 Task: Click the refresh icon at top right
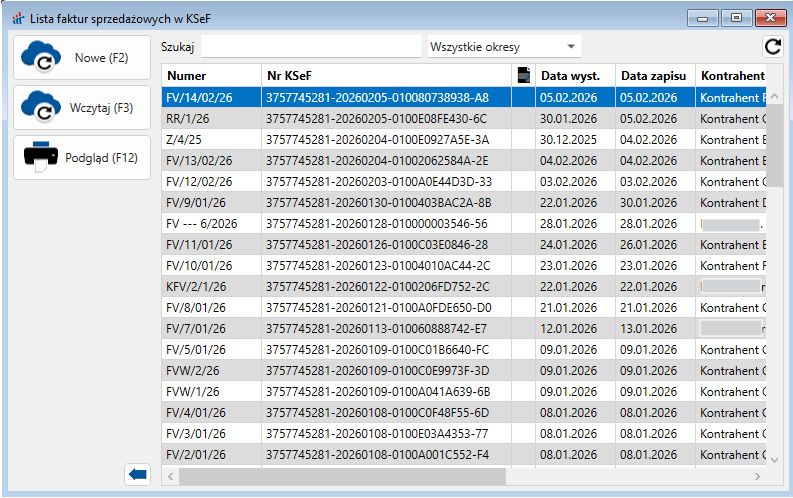[772, 46]
